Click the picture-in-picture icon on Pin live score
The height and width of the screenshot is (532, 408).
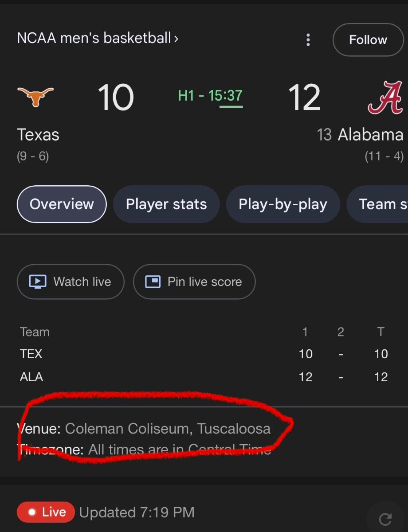tap(153, 282)
